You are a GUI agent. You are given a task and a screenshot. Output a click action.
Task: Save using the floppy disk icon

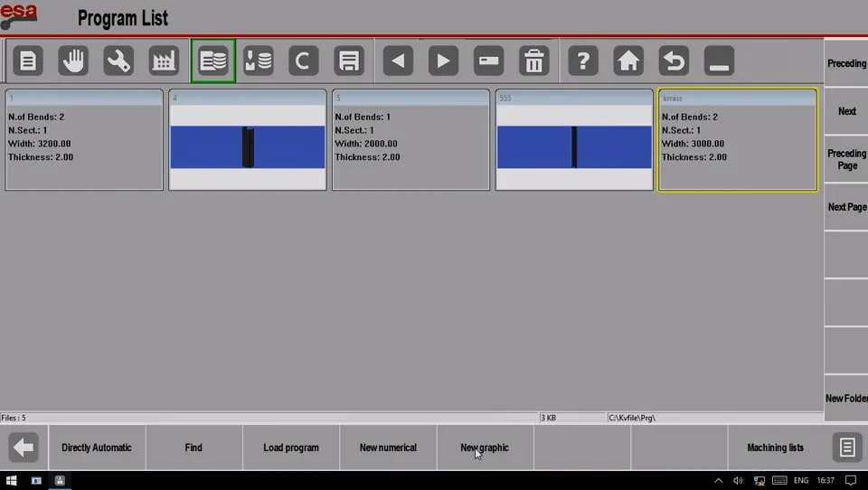[x=349, y=61]
